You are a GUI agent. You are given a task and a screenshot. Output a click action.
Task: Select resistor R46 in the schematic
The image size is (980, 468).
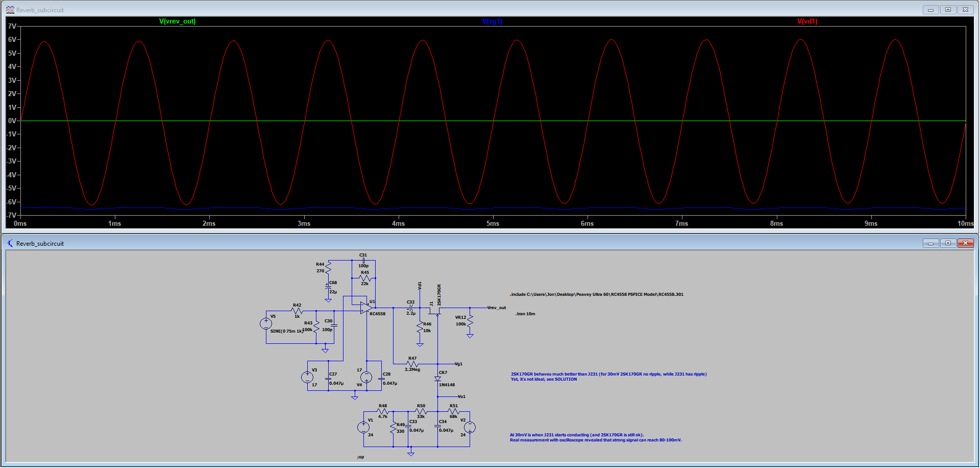point(420,327)
